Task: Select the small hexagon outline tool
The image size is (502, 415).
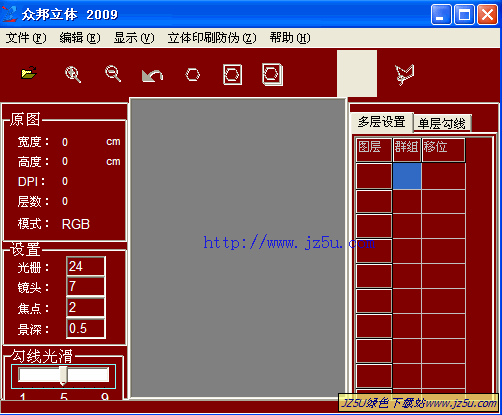Action: tap(193, 75)
